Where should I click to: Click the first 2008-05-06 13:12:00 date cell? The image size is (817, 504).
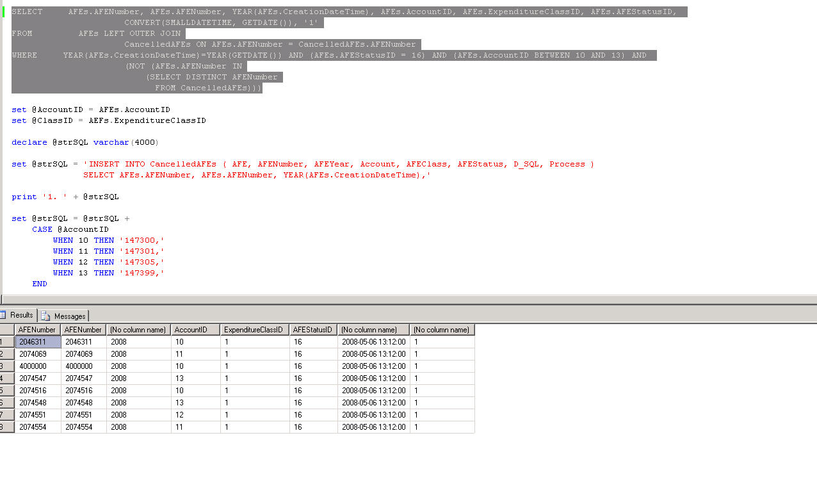click(373, 341)
